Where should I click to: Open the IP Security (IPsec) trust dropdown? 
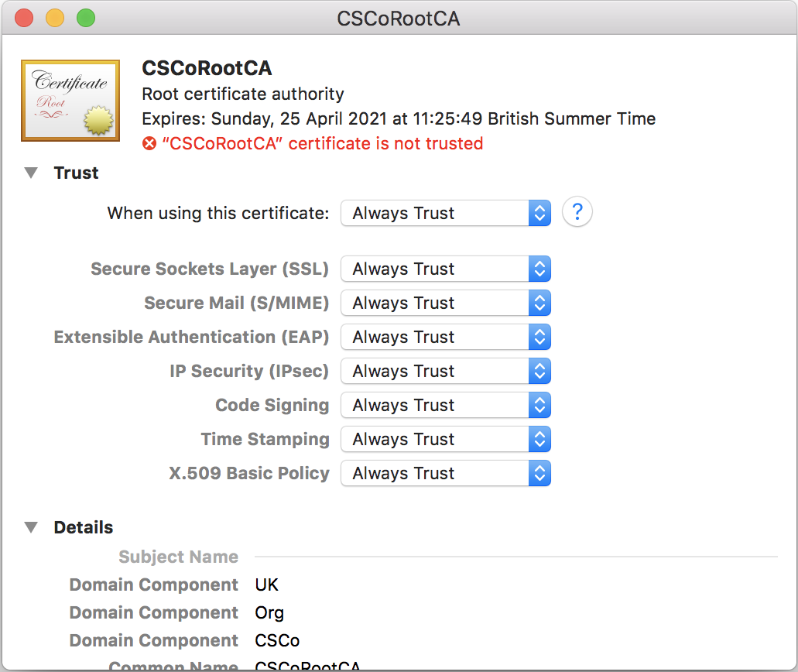click(x=445, y=371)
